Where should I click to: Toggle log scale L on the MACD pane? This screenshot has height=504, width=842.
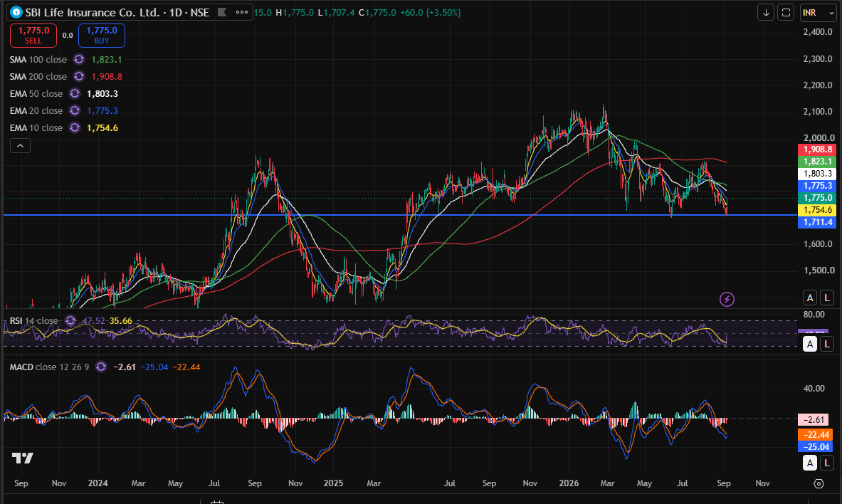coord(827,463)
